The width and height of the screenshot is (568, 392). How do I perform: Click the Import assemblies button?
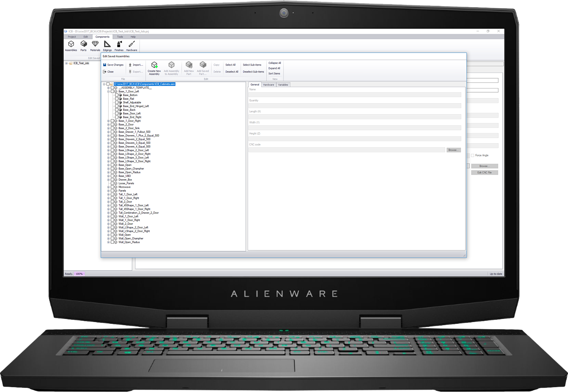pyautogui.click(x=136, y=65)
